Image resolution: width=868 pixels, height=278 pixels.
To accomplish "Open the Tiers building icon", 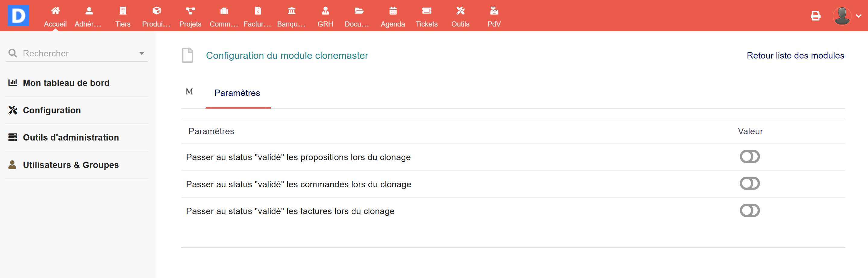I will (123, 11).
